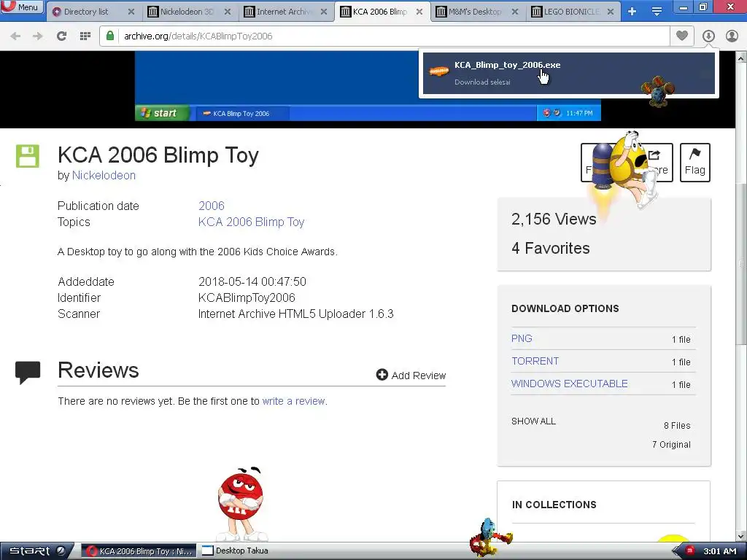This screenshot has width=747, height=560.
Task: Download the PNG file option
Action: coord(521,338)
